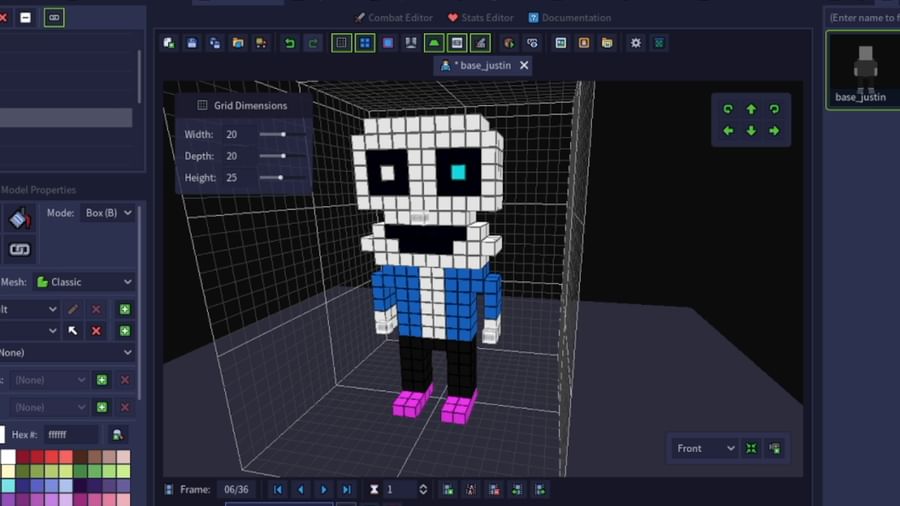Toggle the highlighted frame display button
The height and width of the screenshot is (506, 900).
coord(457,43)
